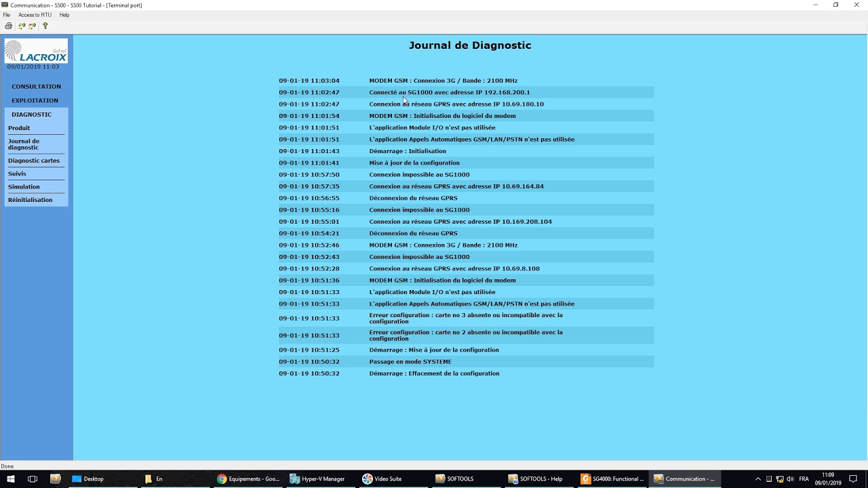Click the Communication taskbar window button
This screenshot has height=488, width=868.
click(x=685, y=479)
